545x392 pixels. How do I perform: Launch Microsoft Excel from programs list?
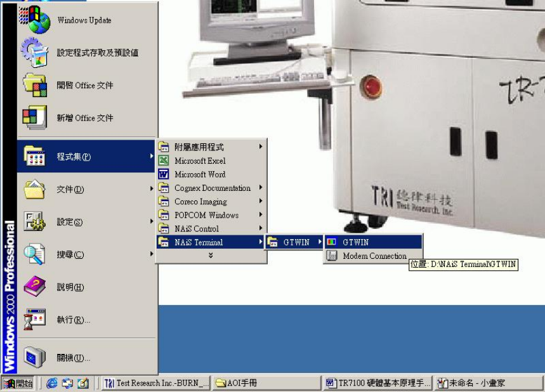pos(211,160)
